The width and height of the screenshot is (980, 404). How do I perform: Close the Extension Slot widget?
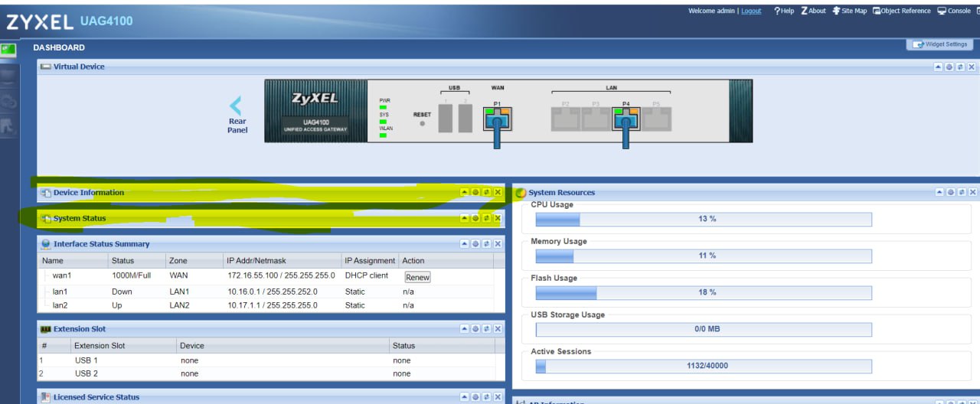pos(498,328)
